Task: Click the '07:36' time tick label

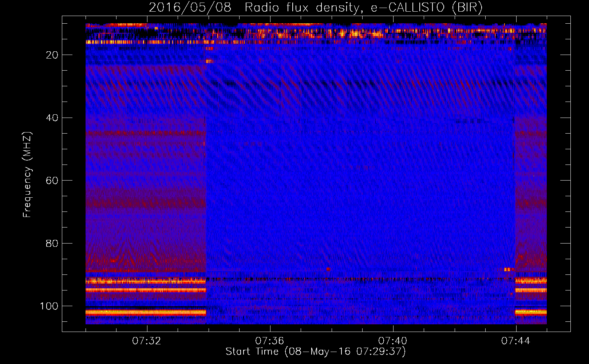Action: [270, 341]
